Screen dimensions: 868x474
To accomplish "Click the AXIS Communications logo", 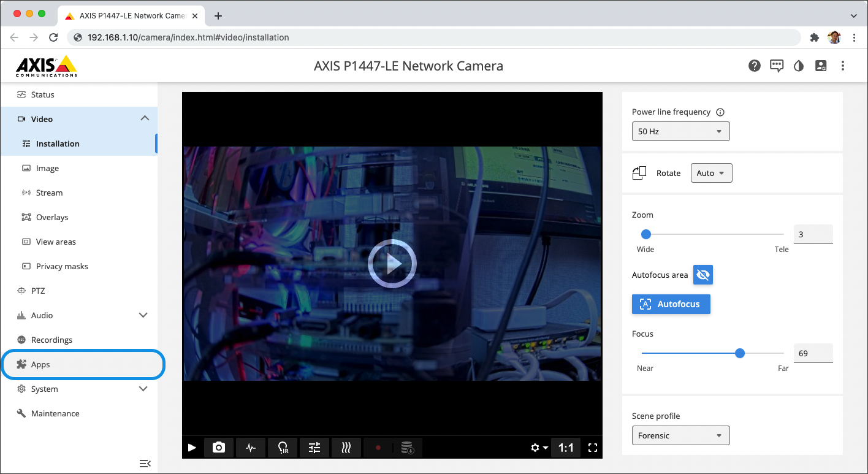I will [47, 66].
